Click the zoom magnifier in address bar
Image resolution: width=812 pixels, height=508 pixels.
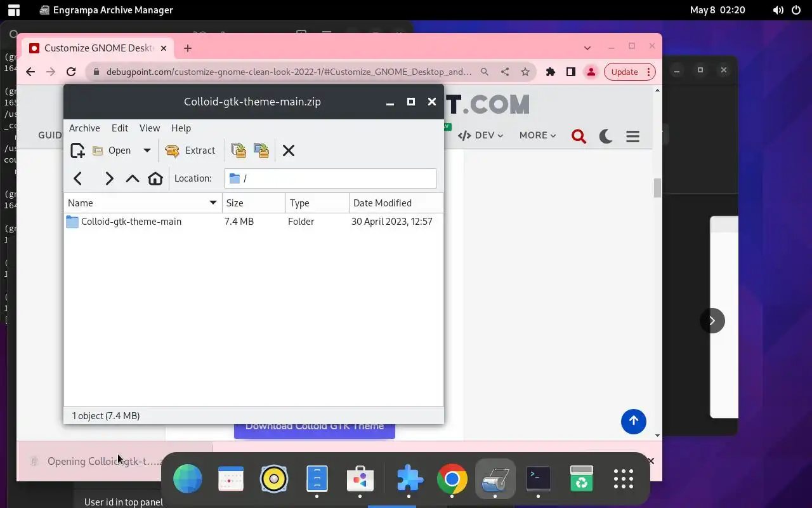tap(485, 72)
